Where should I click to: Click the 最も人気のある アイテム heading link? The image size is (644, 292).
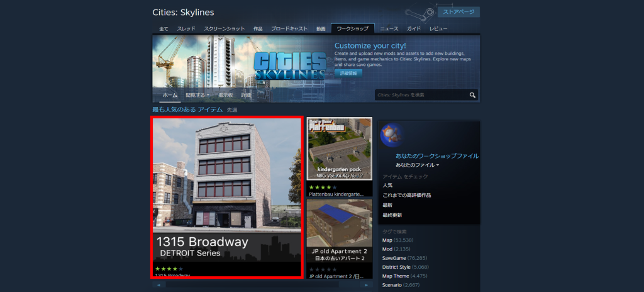187,109
